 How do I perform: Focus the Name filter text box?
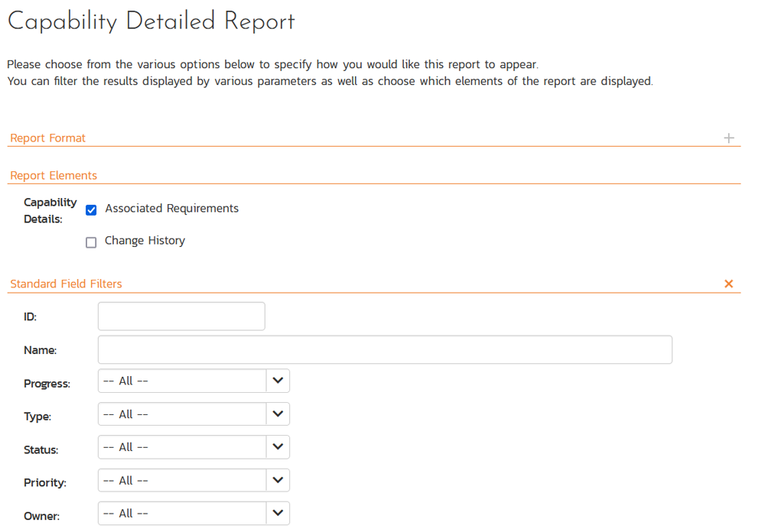click(x=385, y=350)
